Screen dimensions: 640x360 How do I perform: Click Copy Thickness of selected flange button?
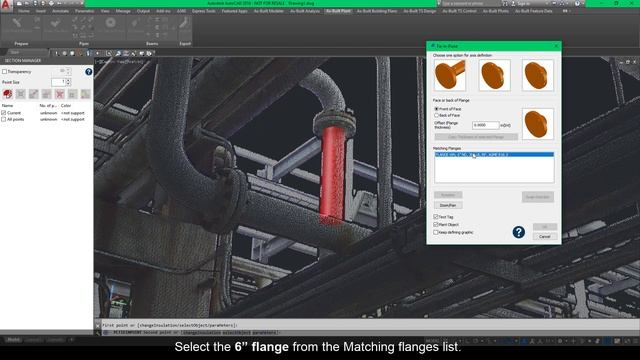click(x=476, y=137)
